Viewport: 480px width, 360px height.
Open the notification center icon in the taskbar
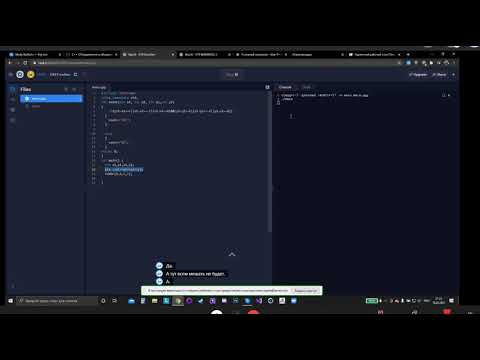pyautogui.click(x=451, y=301)
